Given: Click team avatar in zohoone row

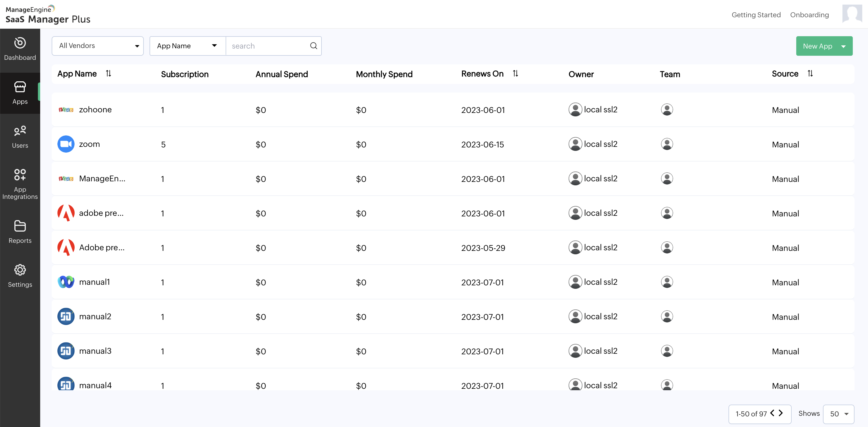Looking at the screenshot, I should tap(666, 109).
